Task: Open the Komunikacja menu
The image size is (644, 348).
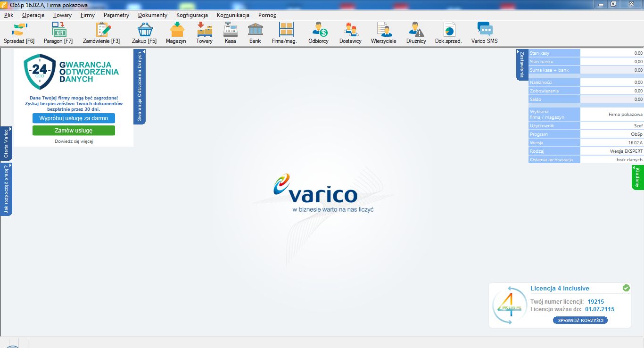Action: (233, 15)
